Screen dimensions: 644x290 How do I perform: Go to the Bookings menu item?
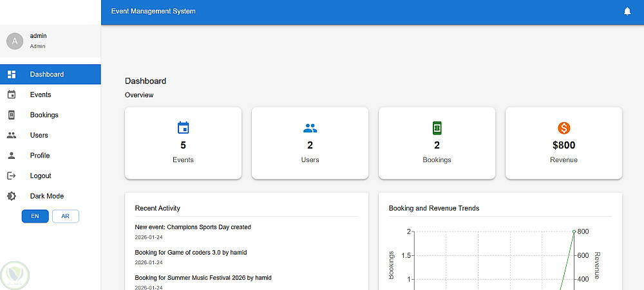pyautogui.click(x=50, y=115)
